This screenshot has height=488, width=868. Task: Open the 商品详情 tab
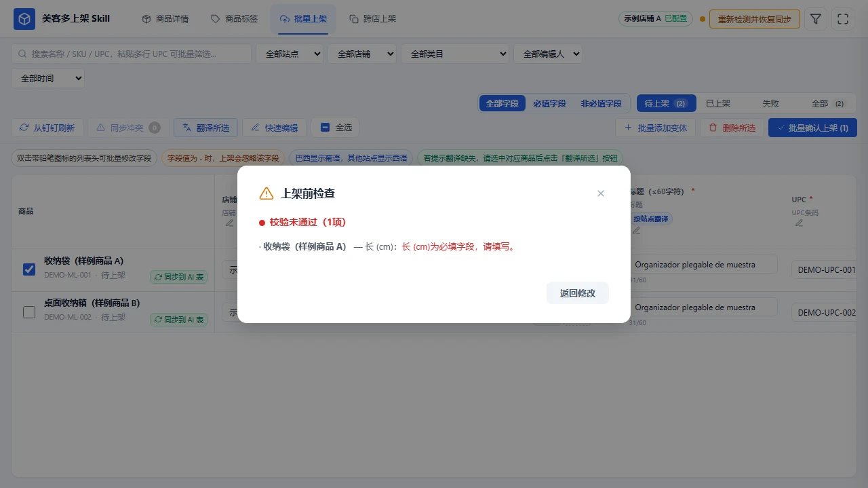tap(165, 19)
